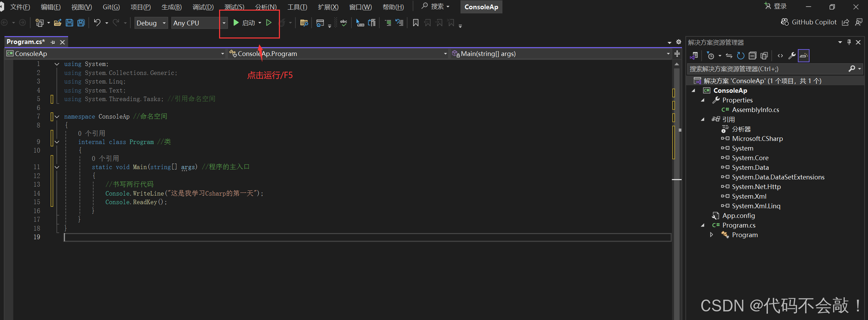This screenshot has height=320, width=868.
Task: Comment out selected lines toolbar icon
Action: click(388, 23)
